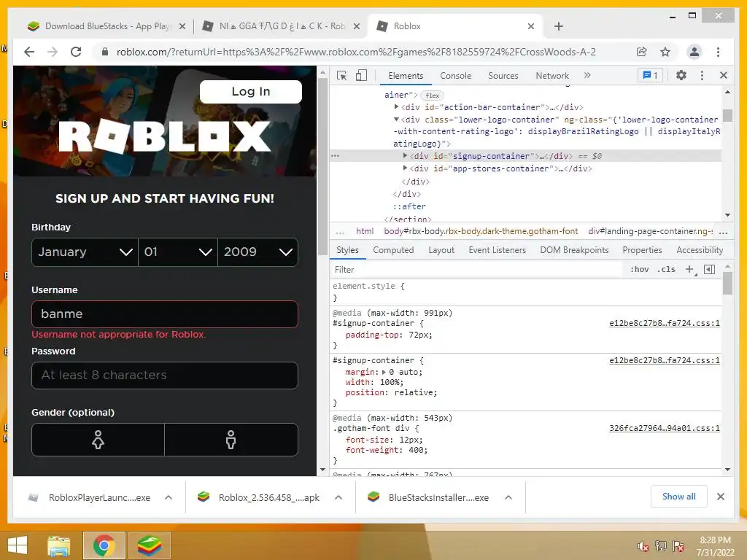This screenshot has width=747, height=560.
Task: Open the DOM Breakpoints tab
Action: click(574, 250)
